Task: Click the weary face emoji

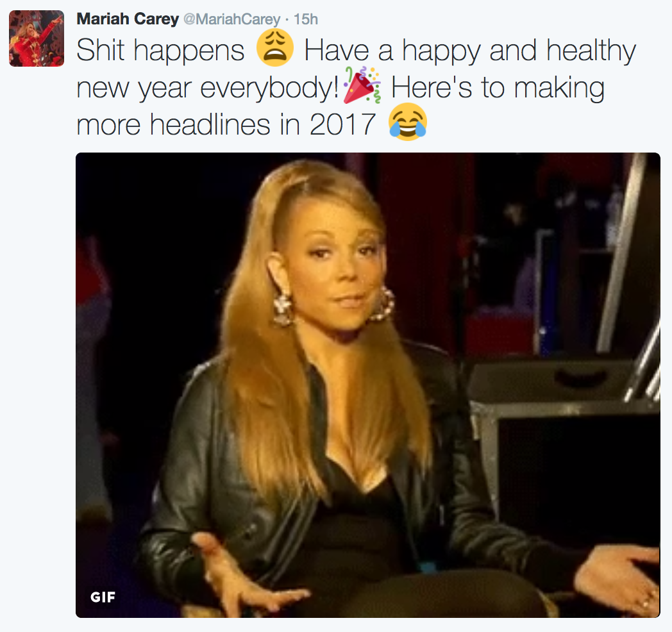Action: click(x=275, y=47)
